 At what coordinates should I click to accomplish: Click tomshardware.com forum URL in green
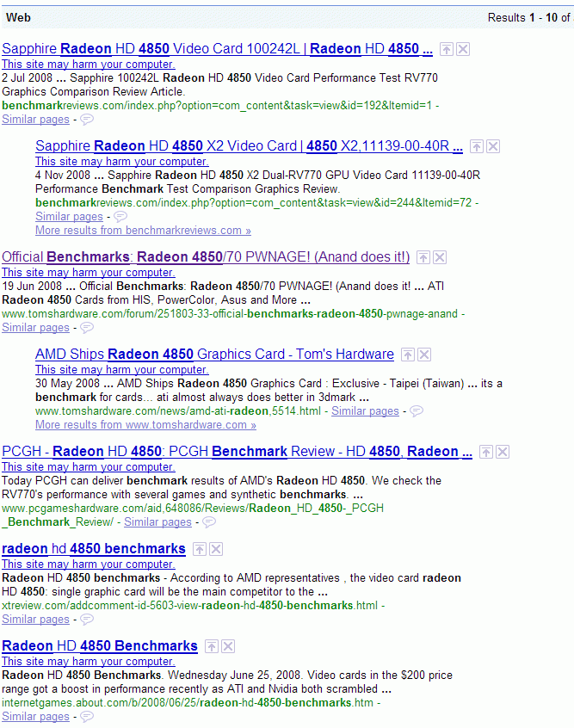pos(230,314)
